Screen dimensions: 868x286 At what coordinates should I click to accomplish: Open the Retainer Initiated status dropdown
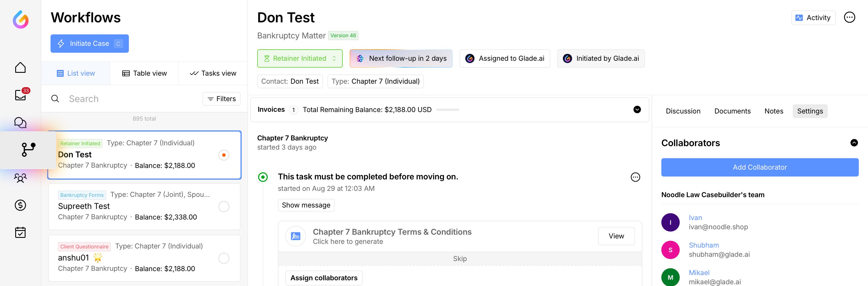[x=300, y=58]
